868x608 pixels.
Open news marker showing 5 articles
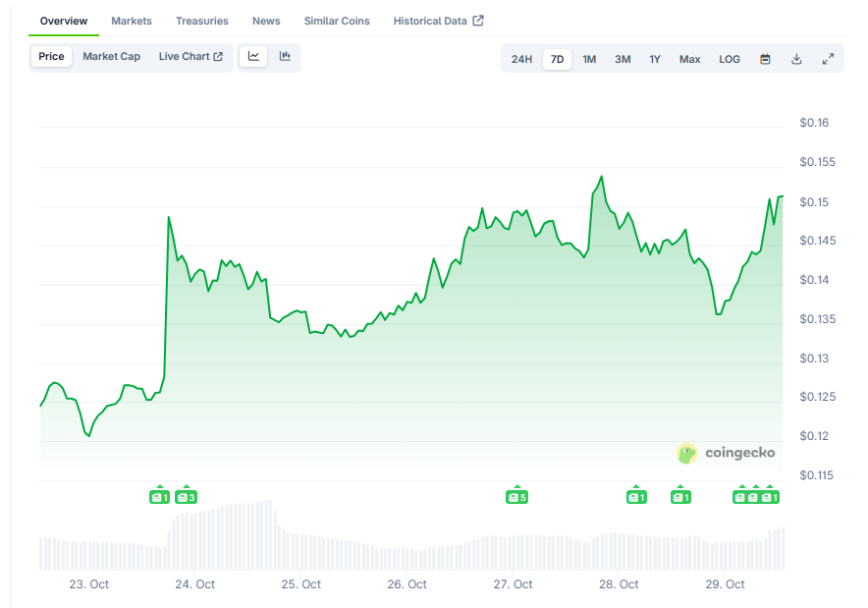516,497
